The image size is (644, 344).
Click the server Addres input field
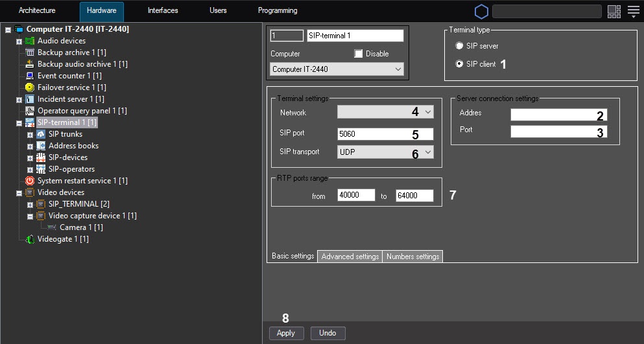(x=551, y=115)
